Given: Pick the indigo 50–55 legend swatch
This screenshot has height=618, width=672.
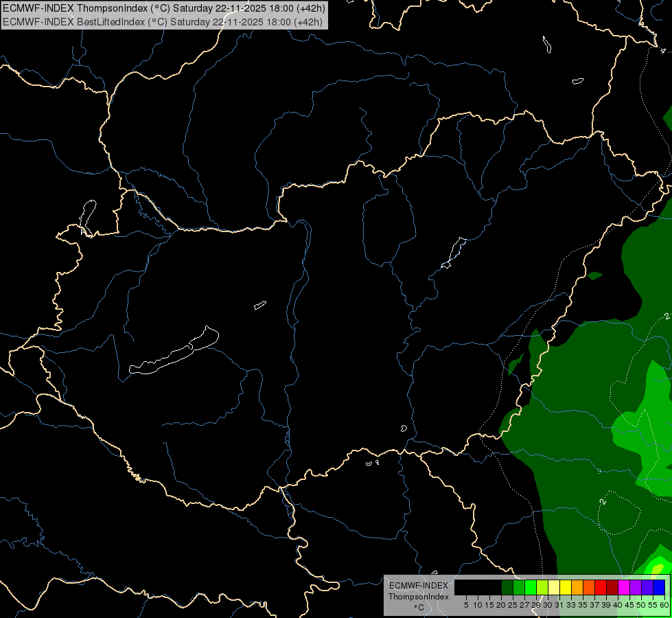Looking at the screenshot, I should 647,587.
